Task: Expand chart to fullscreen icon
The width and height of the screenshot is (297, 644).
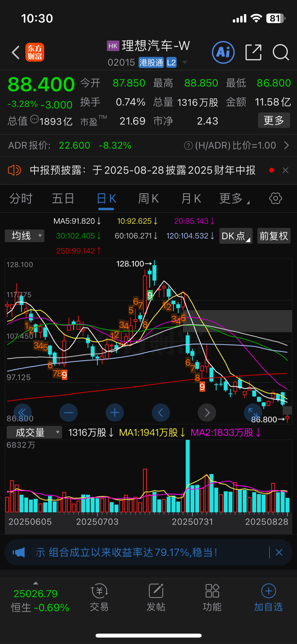Action: (253, 413)
